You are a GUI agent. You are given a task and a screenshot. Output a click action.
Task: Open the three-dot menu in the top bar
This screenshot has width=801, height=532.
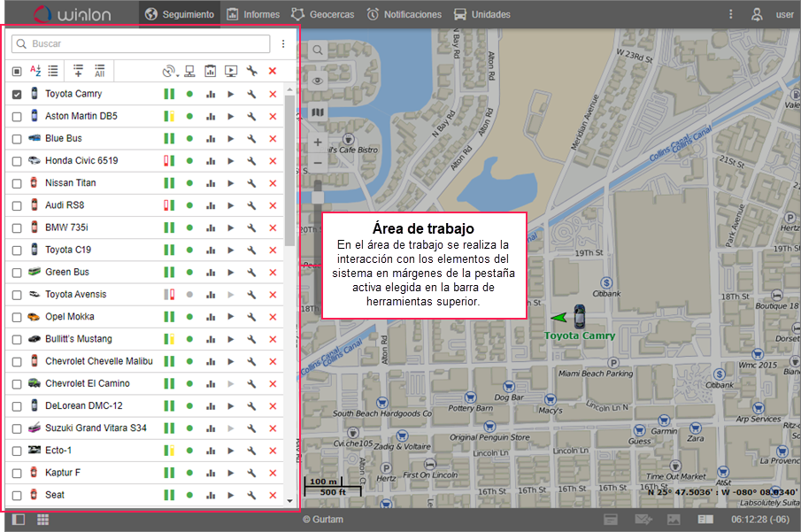point(731,14)
